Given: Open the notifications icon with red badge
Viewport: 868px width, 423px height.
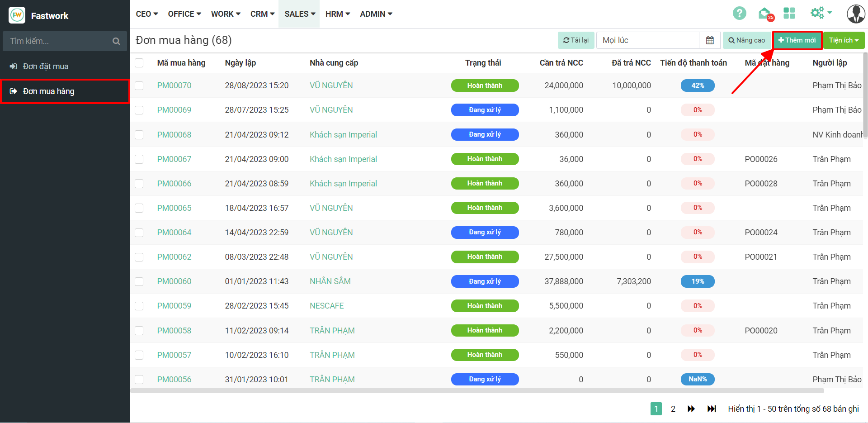Looking at the screenshot, I should click(x=765, y=14).
